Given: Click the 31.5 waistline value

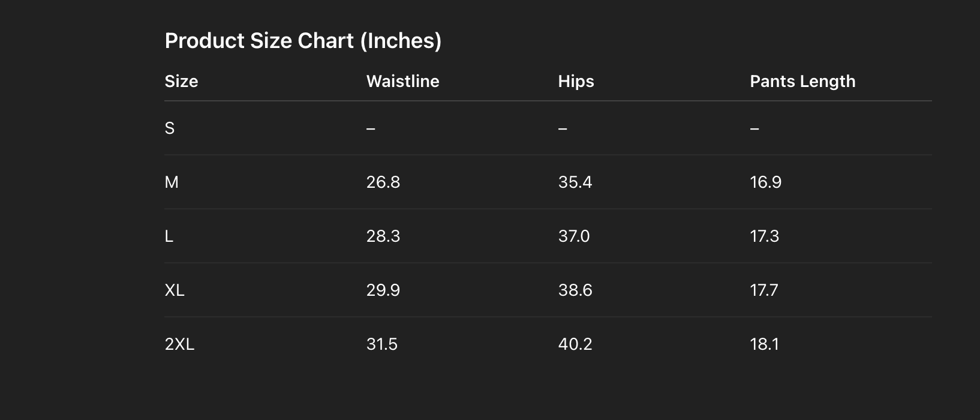Looking at the screenshot, I should point(382,344).
